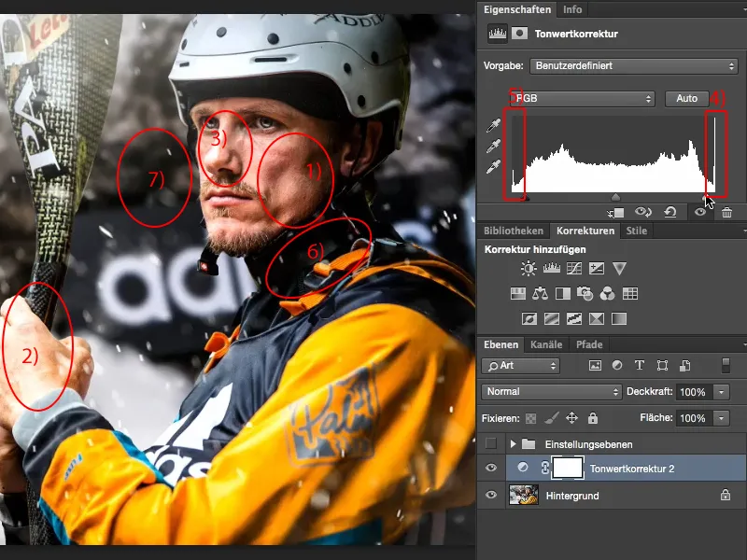Toggle lock transparent pixels (Fixieren)
This screenshot has width=747, height=560.
[x=530, y=418]
